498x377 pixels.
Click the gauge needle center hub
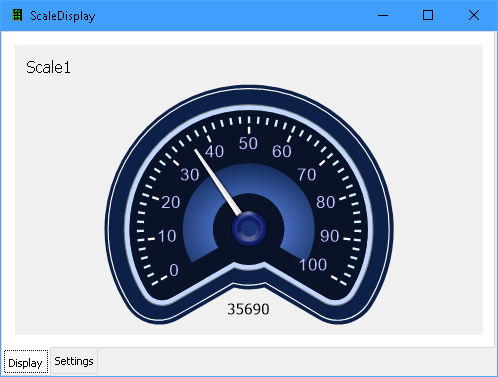(x=249, y=229)
